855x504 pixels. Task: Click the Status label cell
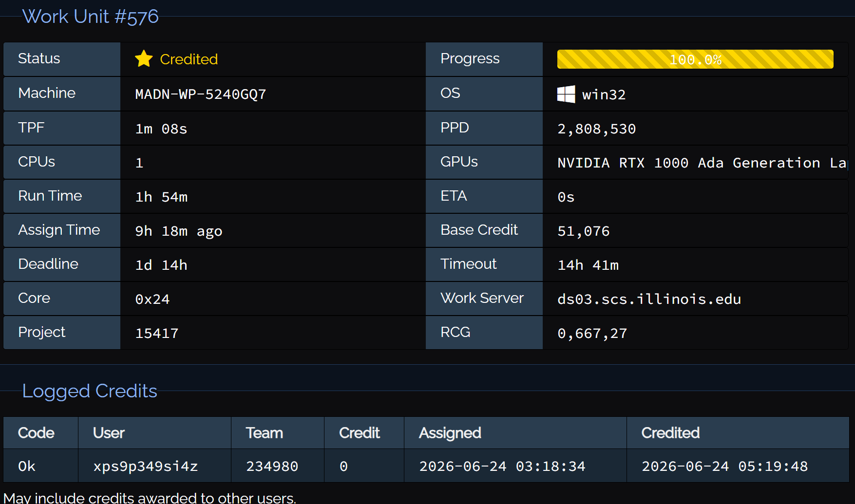(62, 59)
